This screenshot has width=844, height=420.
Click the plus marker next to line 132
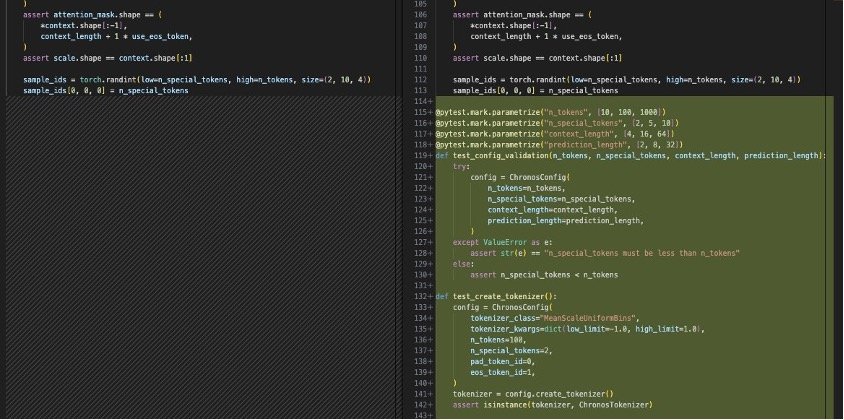431,297
